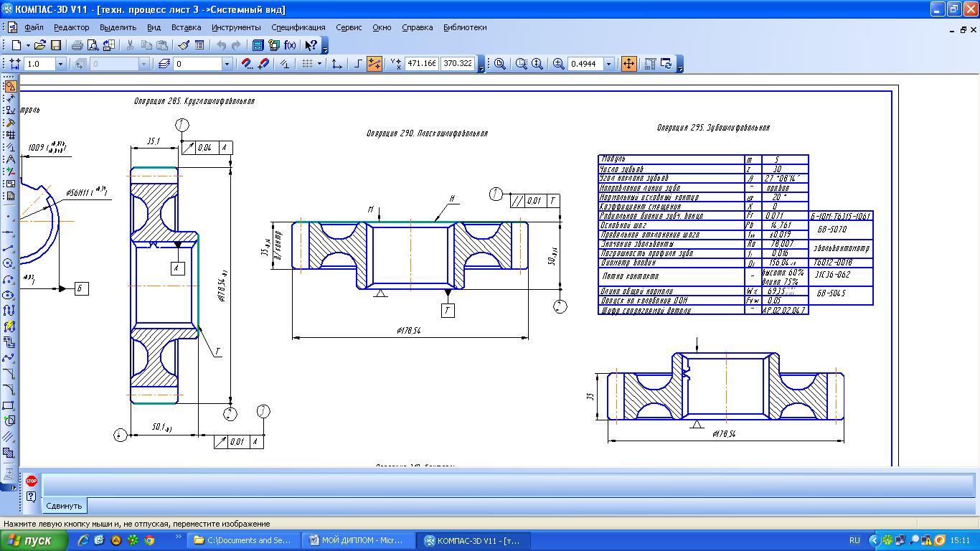Image resolution: width=980 pixels, height=551 pixels.
Task: Paste from clipboard using the paste icon
Action: [x=161, y=44]
